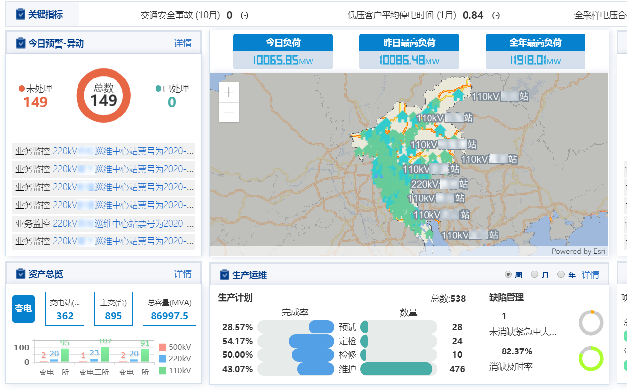Image resolution: width=627 pixels, height=390 pixels.
Task: Click the 生产运维 panel clipboard icon
Action: [224, 275]
